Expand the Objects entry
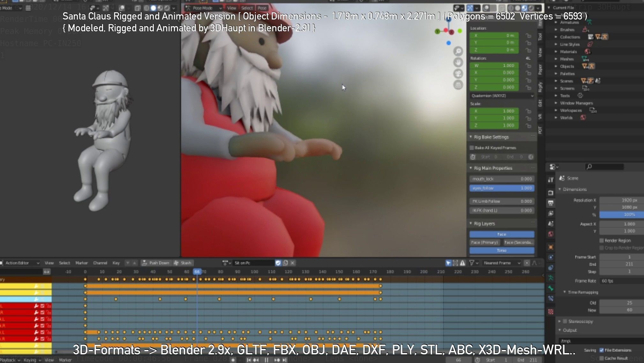The width and height of the screenshot is (644, 363). coord(556,66)
